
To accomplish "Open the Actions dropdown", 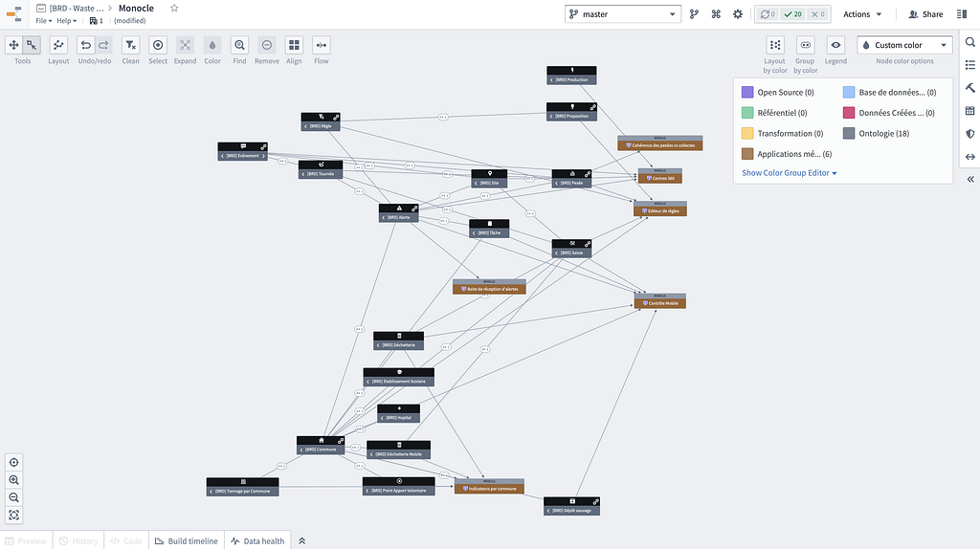I will click(862, 14).
